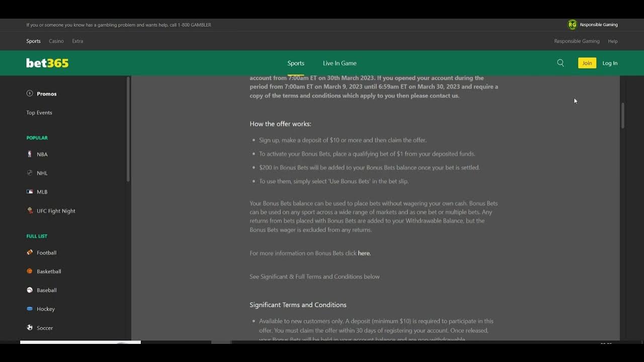644x362 pixels.
Task: Click the Basketball ball icon
Action: pos(30,271)
